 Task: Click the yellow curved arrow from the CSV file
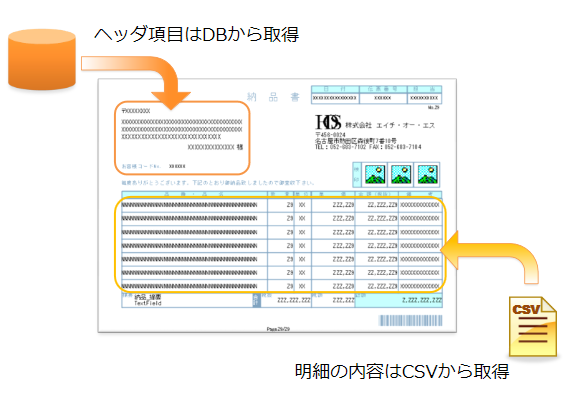click(490, 257)
